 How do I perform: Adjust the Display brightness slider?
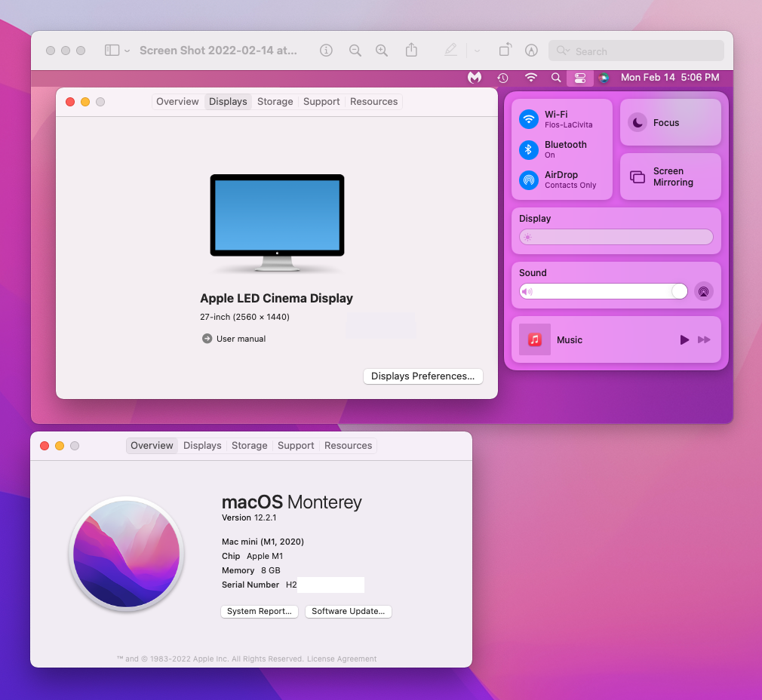(616, 237)
